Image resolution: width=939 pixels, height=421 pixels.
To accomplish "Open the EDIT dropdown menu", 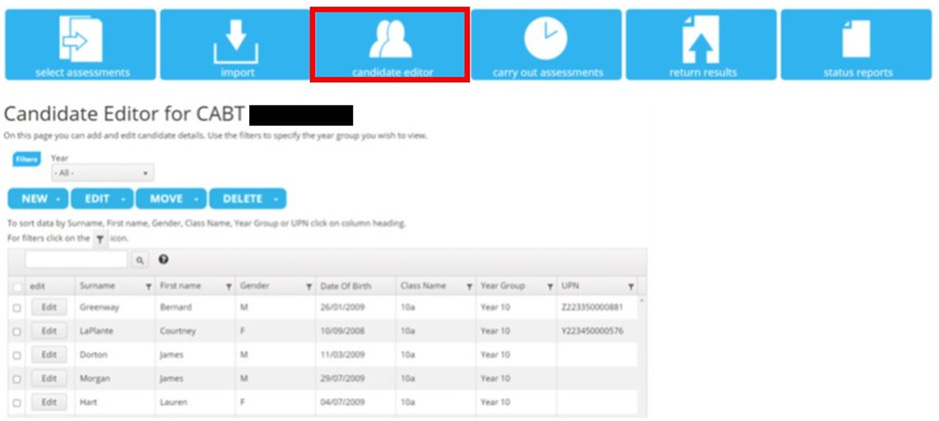I will pyautogui.click(x=102, y=199).
